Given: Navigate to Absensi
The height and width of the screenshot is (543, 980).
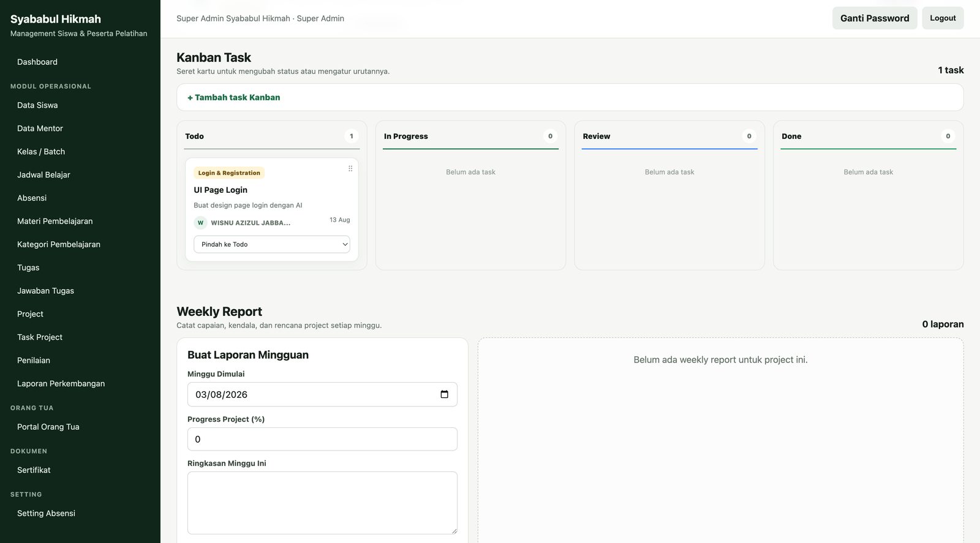Looking at the screenshot, I should pos(32,198).
